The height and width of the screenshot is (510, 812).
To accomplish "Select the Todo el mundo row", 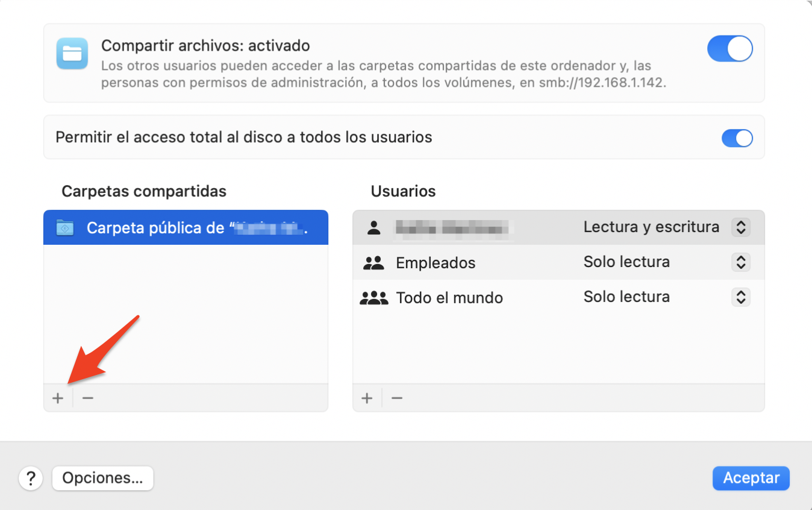I will click(558, 297).
